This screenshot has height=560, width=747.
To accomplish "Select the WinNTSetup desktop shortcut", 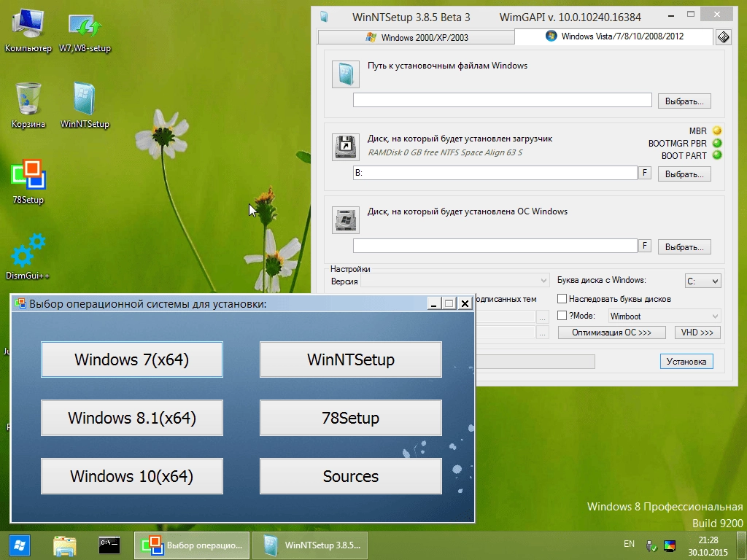I will [85, 106].
